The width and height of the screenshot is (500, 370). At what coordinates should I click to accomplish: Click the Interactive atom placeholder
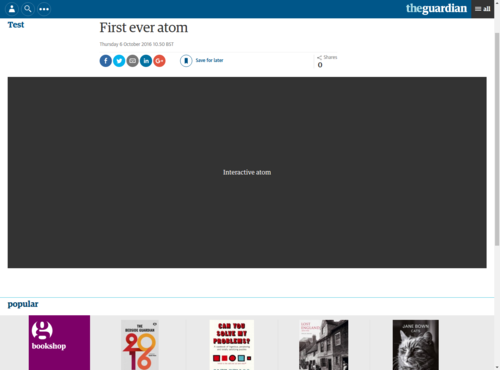(x=247, y=172)
